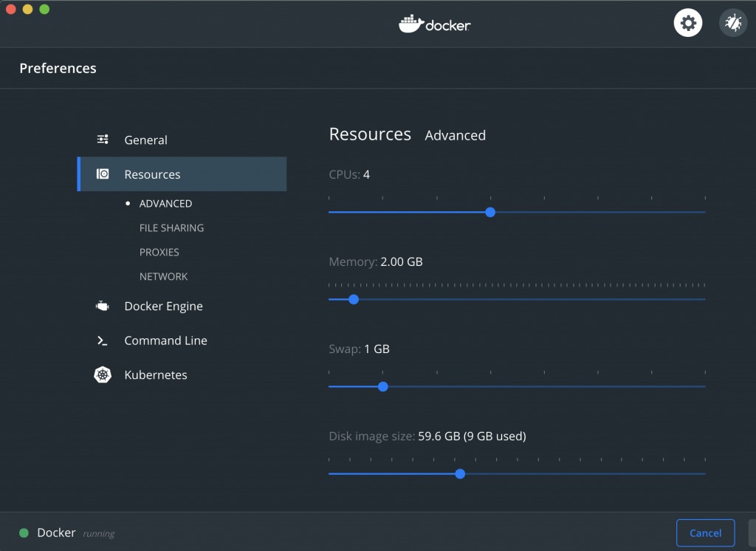Click the Command Line prompt icon
The width and height of the screenshot is (756, 551).
102,340
